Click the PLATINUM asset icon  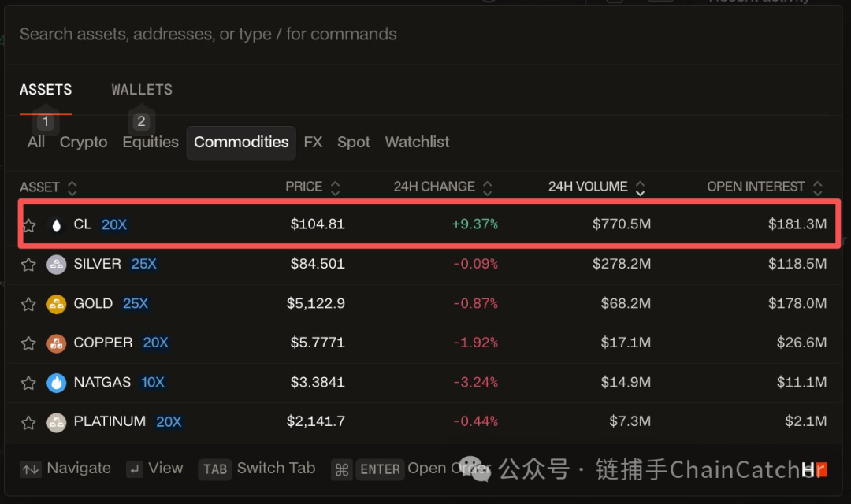[x=57, y=422]
